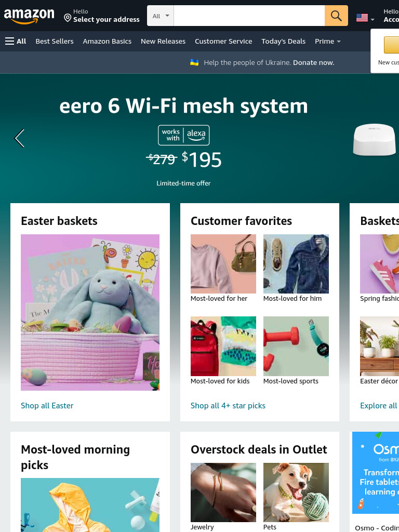This screenshot has height=532, width=399.
Task: Click inside the search text field
Action: 249,16
